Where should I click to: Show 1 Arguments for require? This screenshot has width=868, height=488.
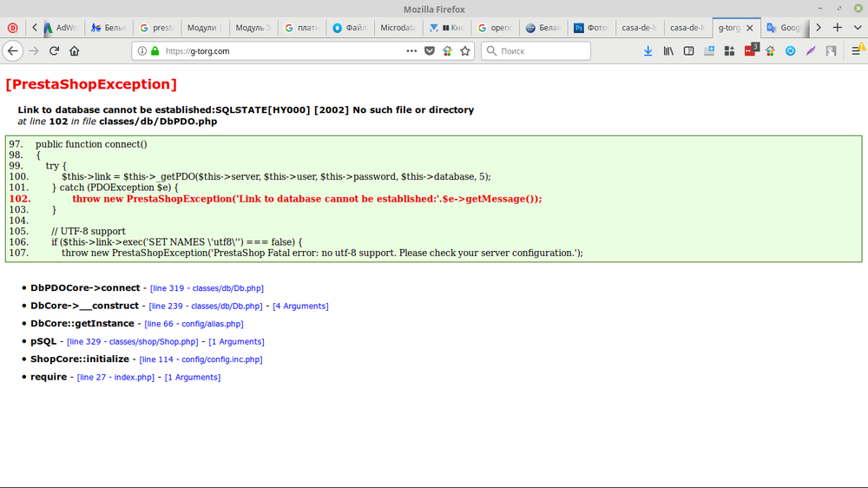[193, 377]
